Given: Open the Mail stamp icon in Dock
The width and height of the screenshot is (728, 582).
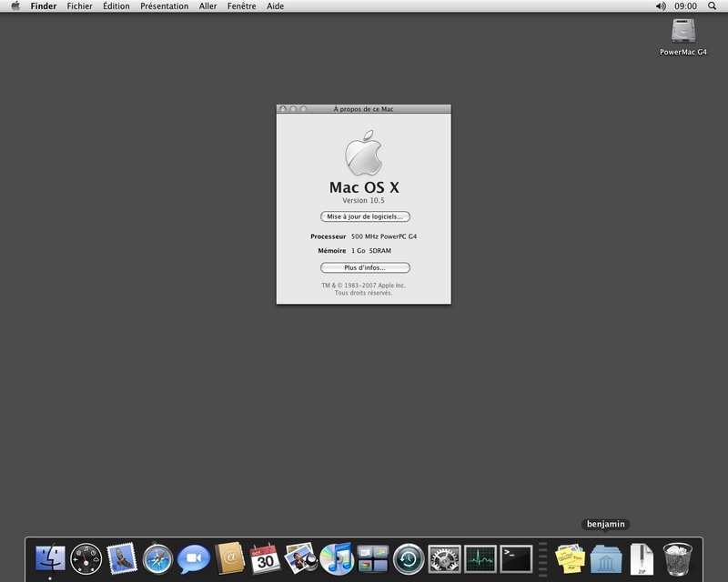Looking at the screenshot, I should click(121, 557).
